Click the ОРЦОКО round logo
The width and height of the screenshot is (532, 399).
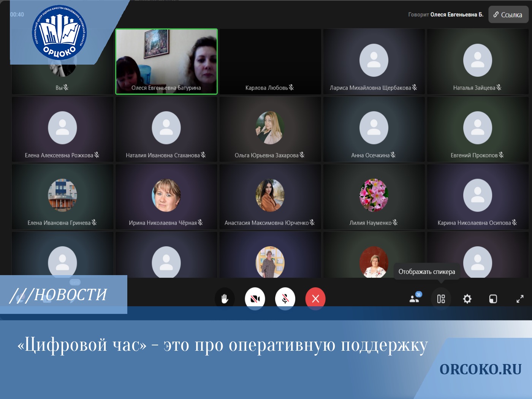[59, 33]
